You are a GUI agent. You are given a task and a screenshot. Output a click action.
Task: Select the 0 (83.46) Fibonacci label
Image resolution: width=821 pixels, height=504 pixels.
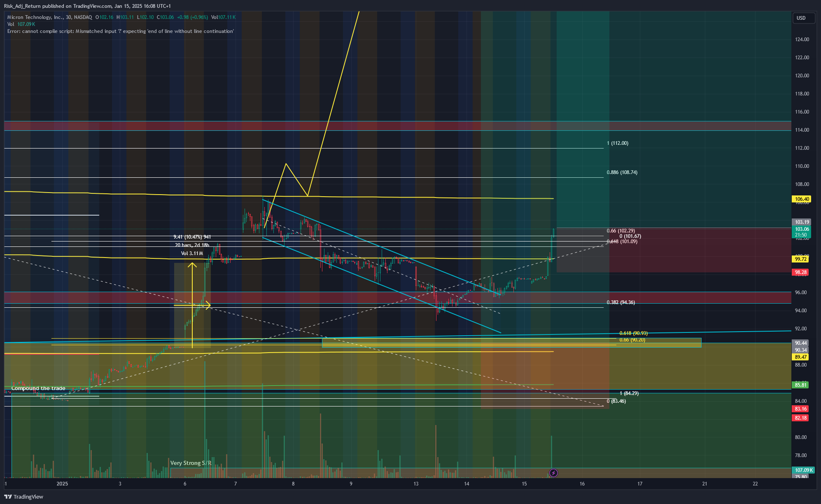pyautogui.click(x=616, y=401)
